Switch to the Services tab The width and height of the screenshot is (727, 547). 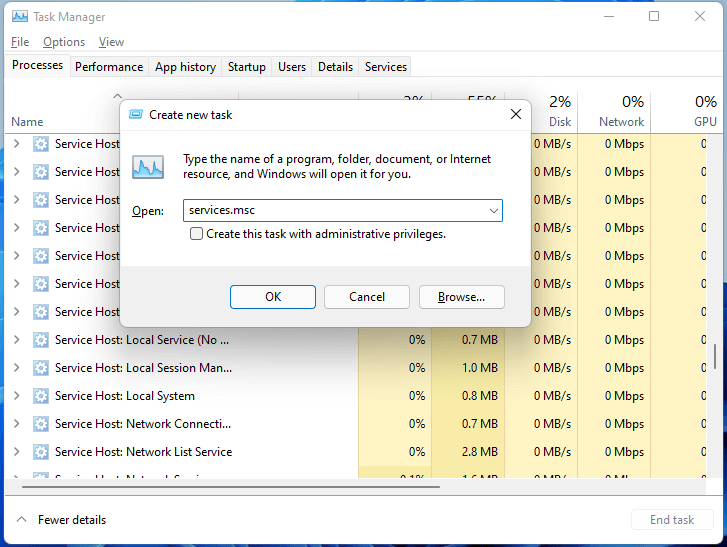[x=386, y=67]
